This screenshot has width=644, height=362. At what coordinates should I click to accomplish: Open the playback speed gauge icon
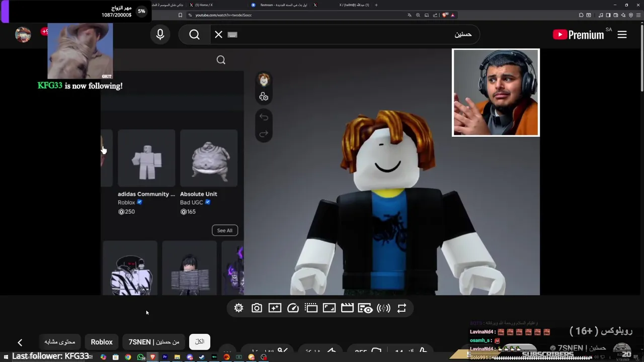pyautogui.click(x=293, y=308)
